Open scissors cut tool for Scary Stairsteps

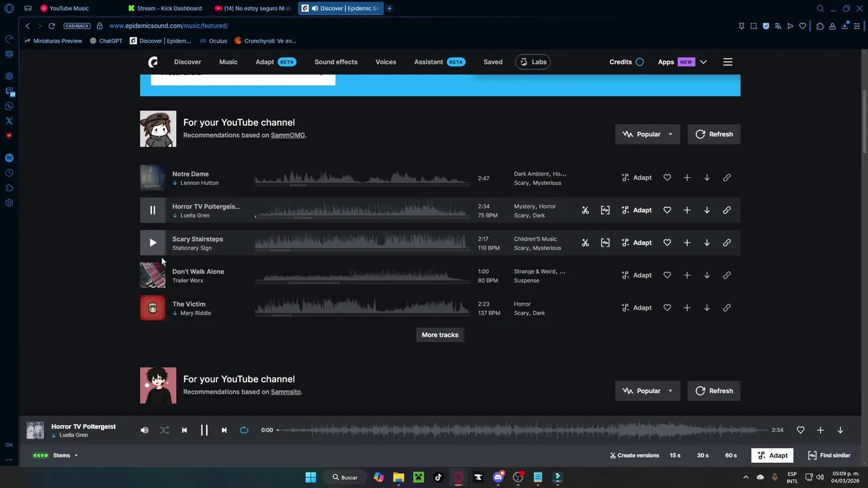point(585,243)
